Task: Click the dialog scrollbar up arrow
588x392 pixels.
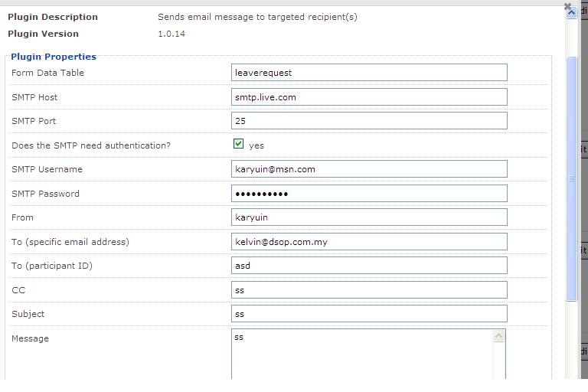Action: pyautogui.click(x=571, y=13)
